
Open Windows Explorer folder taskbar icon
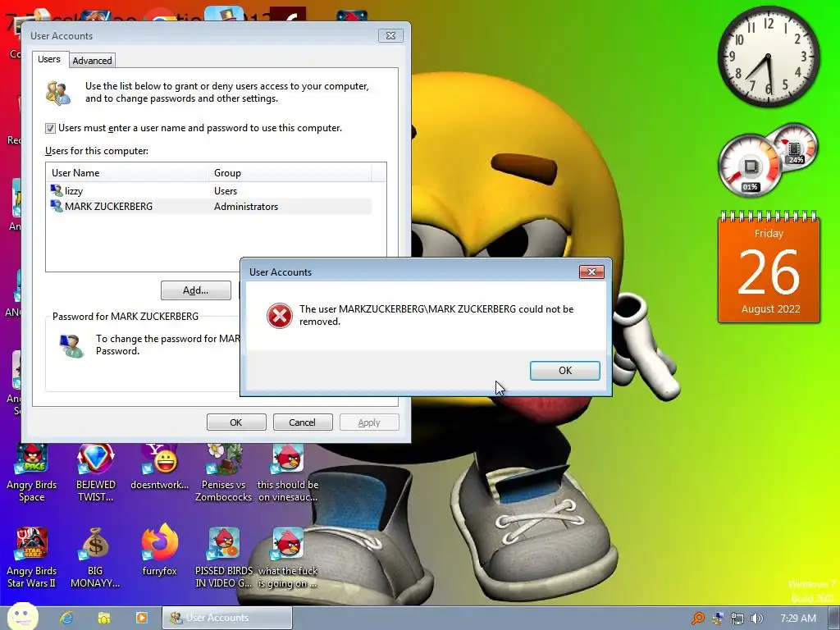click(x=104, y=618)
